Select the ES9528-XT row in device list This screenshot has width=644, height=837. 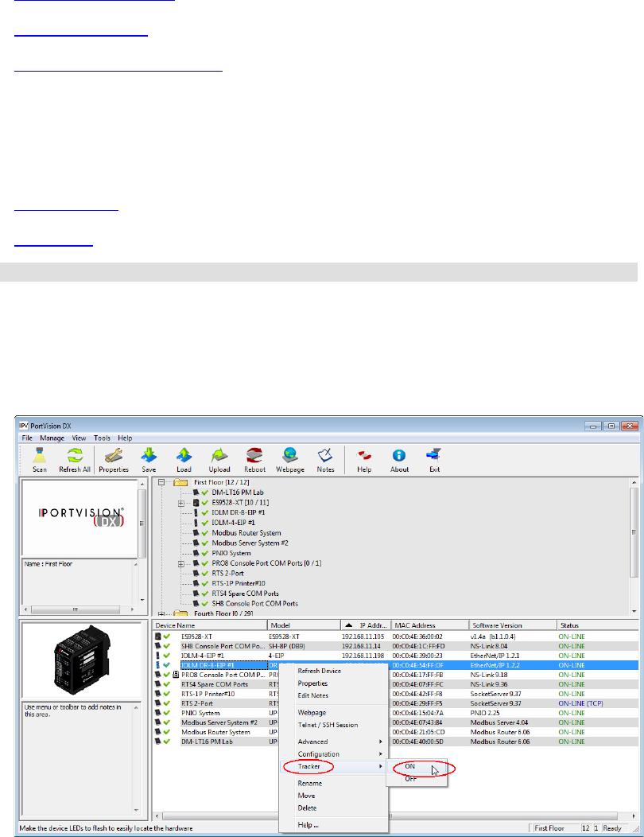click(395, 637)
